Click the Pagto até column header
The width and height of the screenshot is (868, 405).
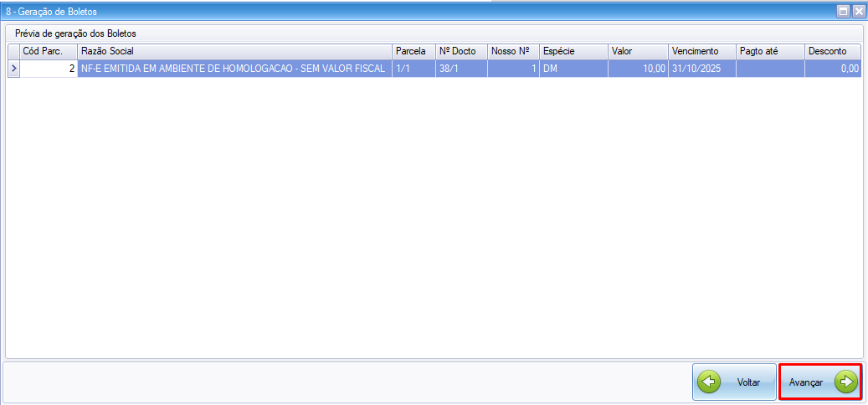[x=769, y=52]
